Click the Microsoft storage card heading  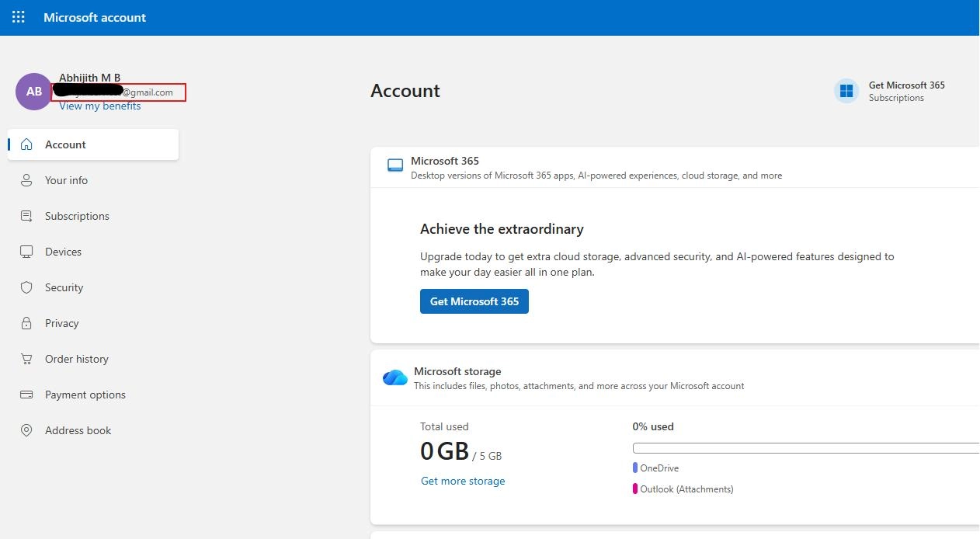pyautogui.click(x=457, y=371)
